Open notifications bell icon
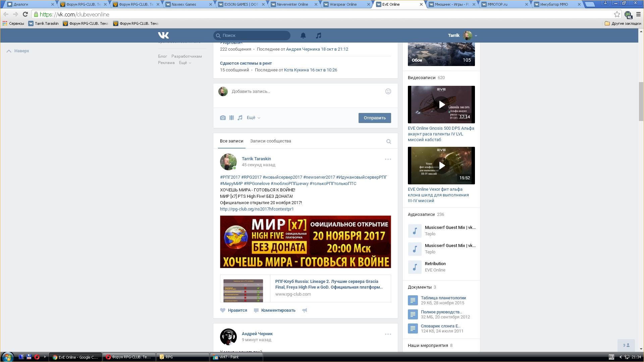The image size is (644, 362). click(x=303, y=35)
